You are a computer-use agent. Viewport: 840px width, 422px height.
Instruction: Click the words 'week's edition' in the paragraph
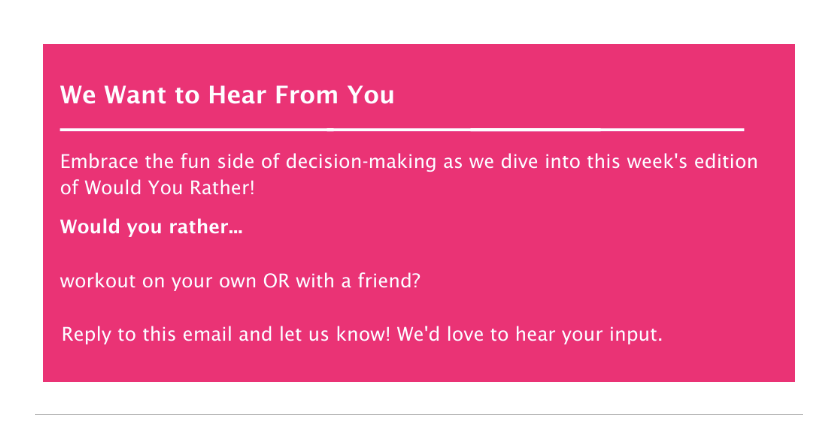692,162
